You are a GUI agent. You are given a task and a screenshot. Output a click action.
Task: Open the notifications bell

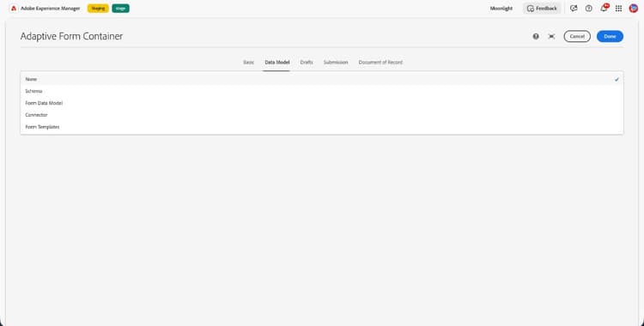coord(604,9)
